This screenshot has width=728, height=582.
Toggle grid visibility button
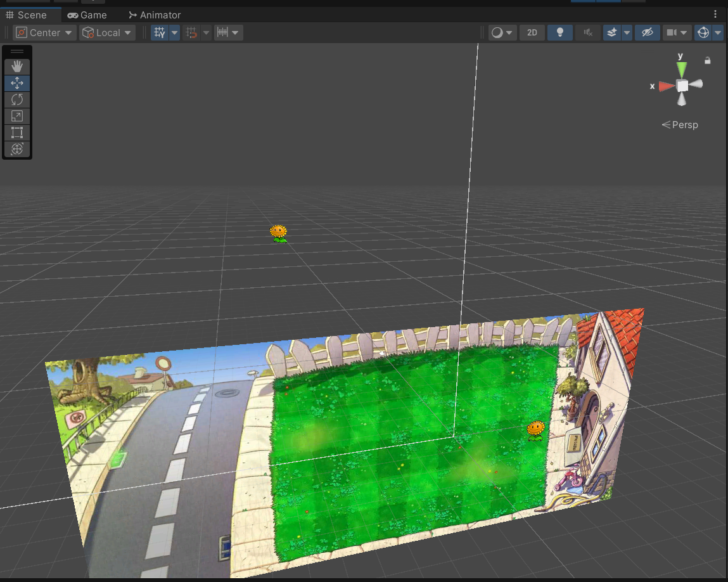pos(160,32)
